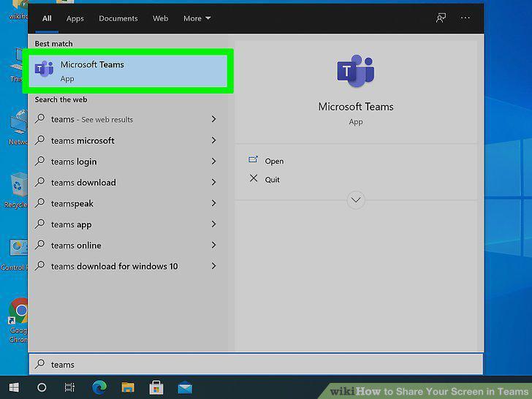The image size is (532, 399).
Task: Open the More filter dropdown
Action: (x=197, y=18)
